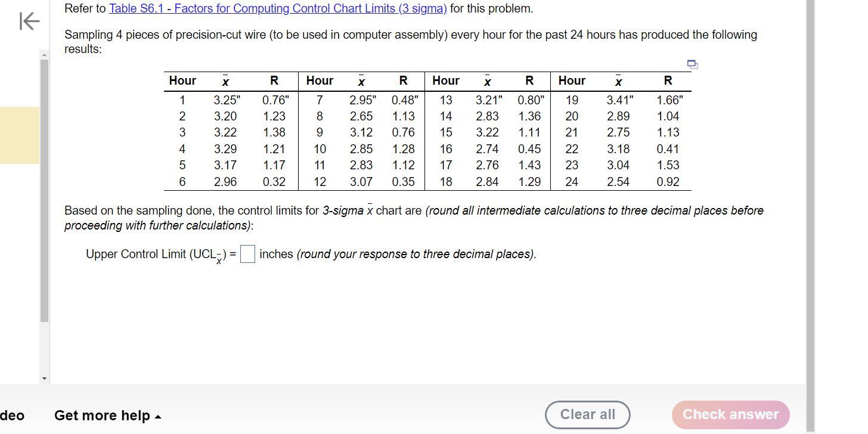Open the Video help link

pyautogui.click(x=12, y=416)
